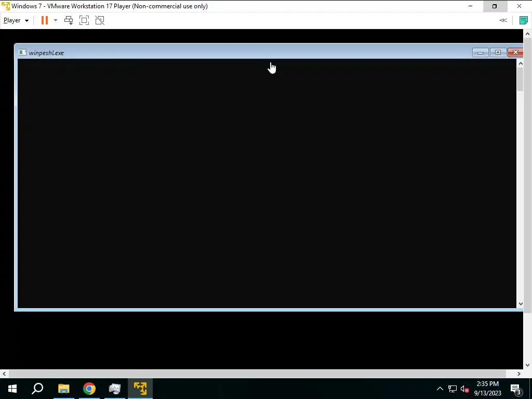Send Ctrl+Alt+Del to the virtual machine

tap(69, 20)
